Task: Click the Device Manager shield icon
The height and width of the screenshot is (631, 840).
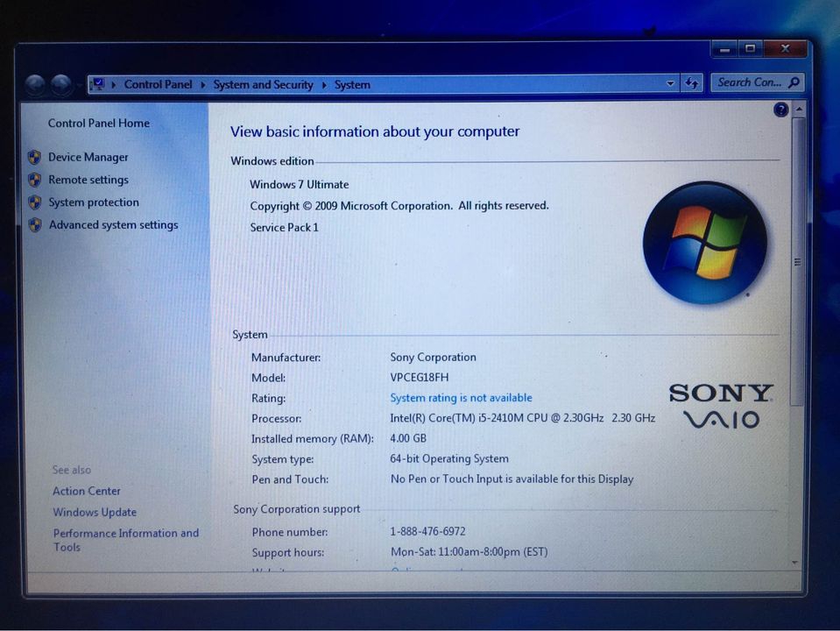Action: click(35, 157)
